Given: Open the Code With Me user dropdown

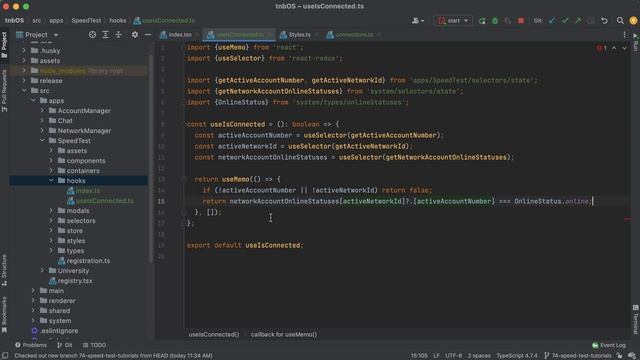Looking at the screenshot, I should tap(418, 20).
